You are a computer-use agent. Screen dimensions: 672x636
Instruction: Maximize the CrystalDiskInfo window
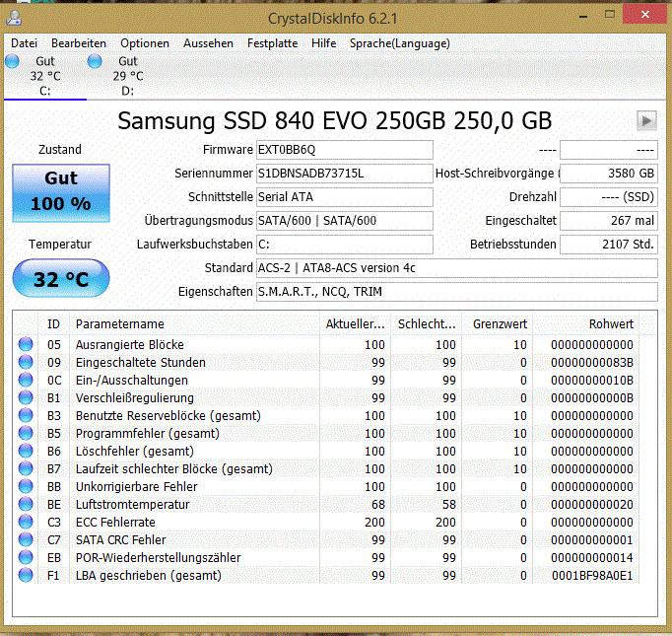click(x=609, y=15)
